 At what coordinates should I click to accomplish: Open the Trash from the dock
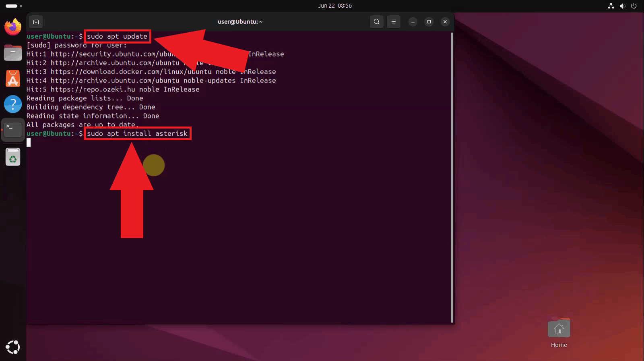pyautogui.click(x=13, y=157)
